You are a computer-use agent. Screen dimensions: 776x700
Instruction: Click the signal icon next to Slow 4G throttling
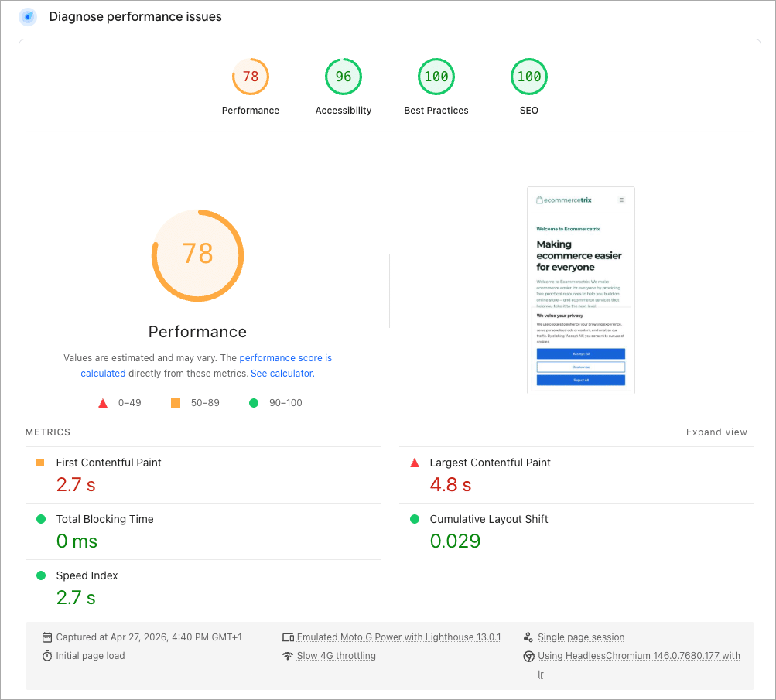pos(288,656)
